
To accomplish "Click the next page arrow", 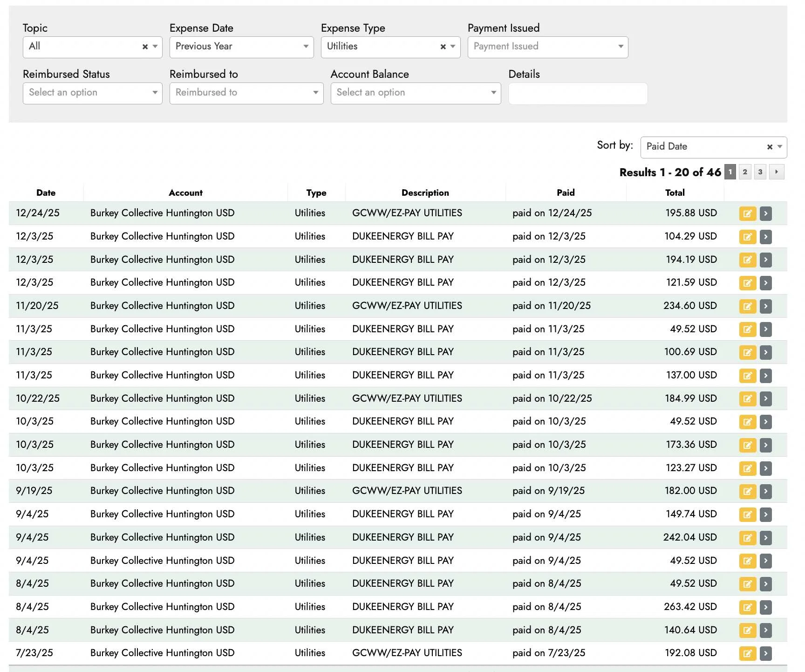I will 776,172.
